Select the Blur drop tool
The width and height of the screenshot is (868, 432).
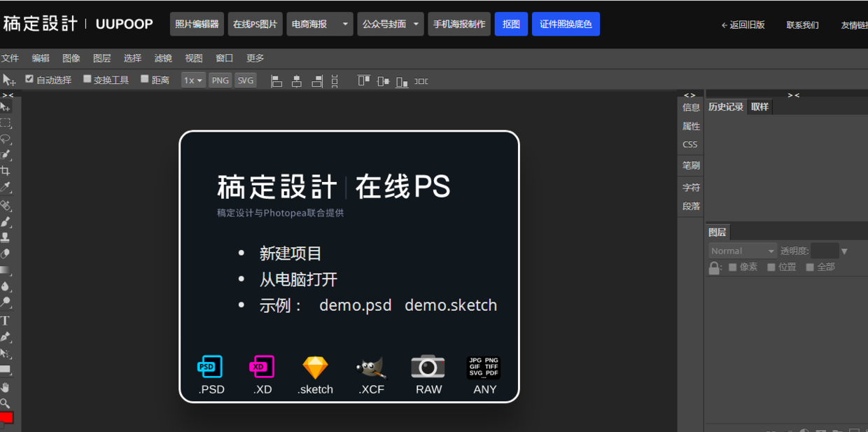point(5,286)
